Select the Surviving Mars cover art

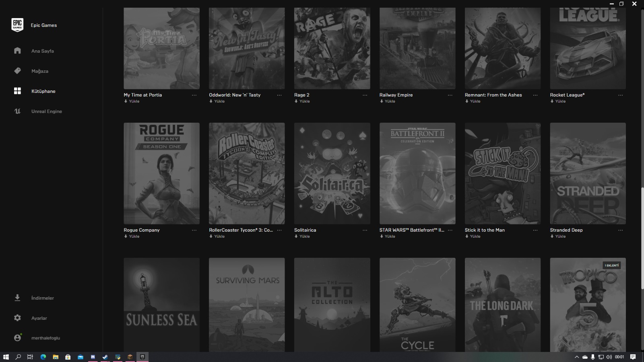tap(247, 305)
